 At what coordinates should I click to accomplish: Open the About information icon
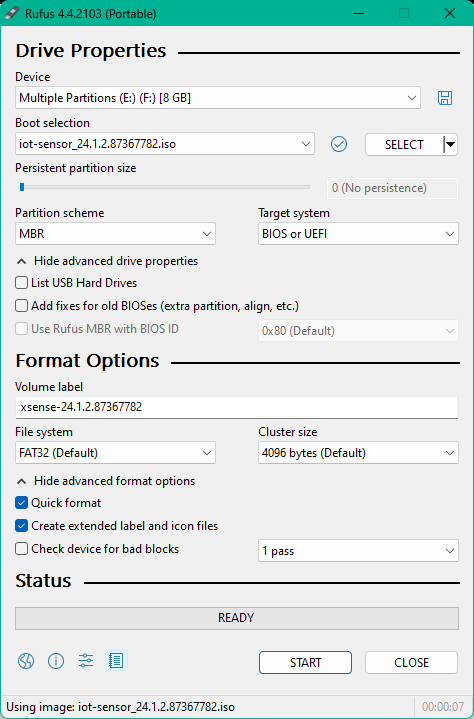(x=56, y=661)
